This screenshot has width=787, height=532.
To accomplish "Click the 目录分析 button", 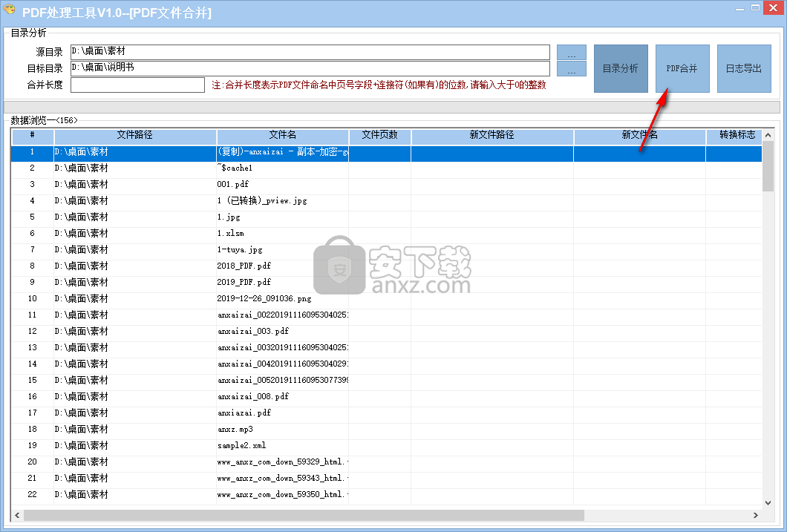I will tap(621, 69).
